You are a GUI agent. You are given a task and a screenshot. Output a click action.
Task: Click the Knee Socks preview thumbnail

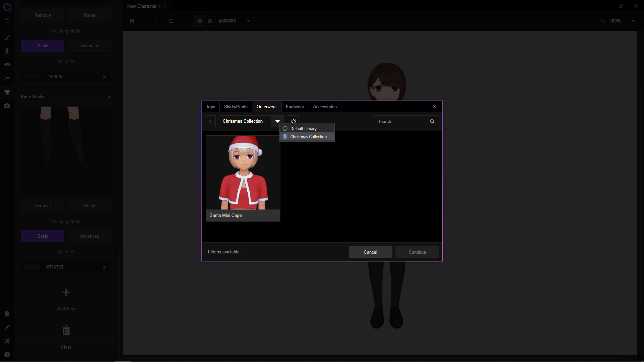tap(66, 152)
